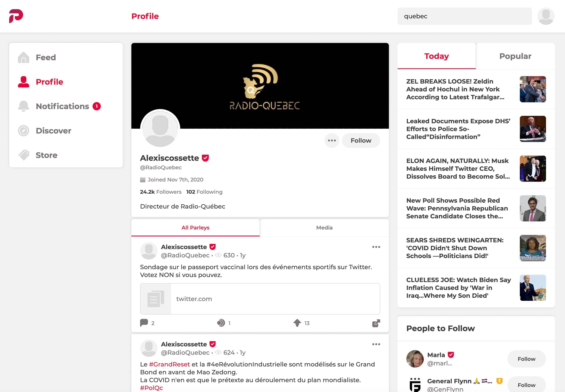Click the Elon Musk news thumbnail
The image size is (565, 392).
coord(532,168)
